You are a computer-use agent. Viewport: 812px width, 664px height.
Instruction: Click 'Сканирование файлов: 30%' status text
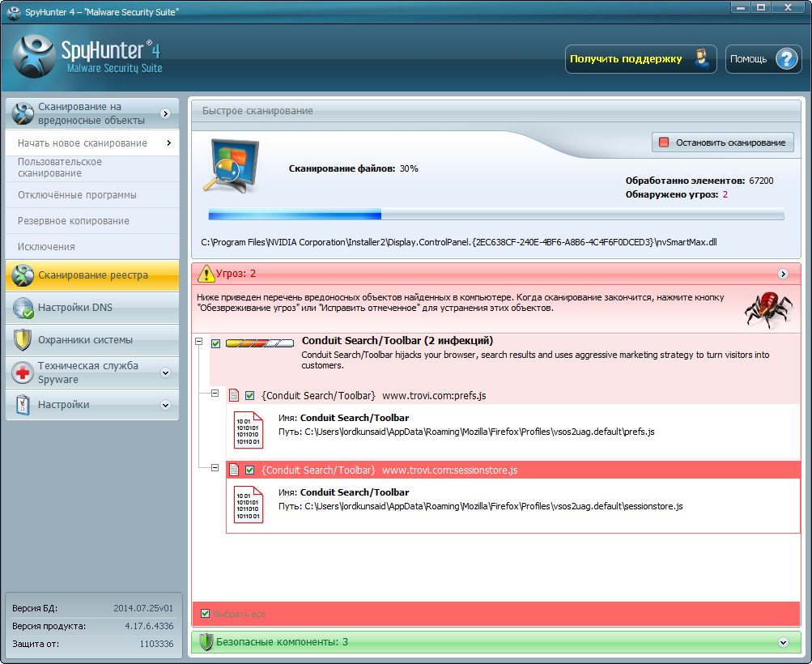coord(353,169)
